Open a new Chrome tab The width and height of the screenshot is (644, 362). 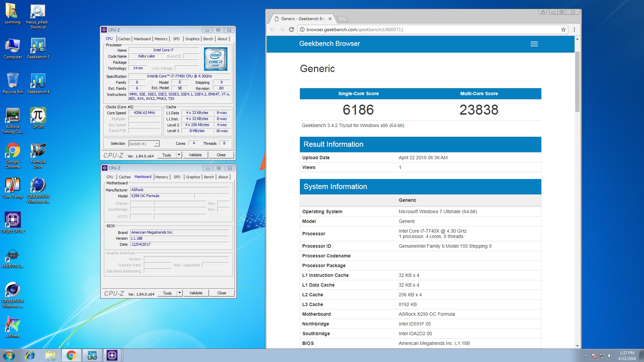pos(342,19)
